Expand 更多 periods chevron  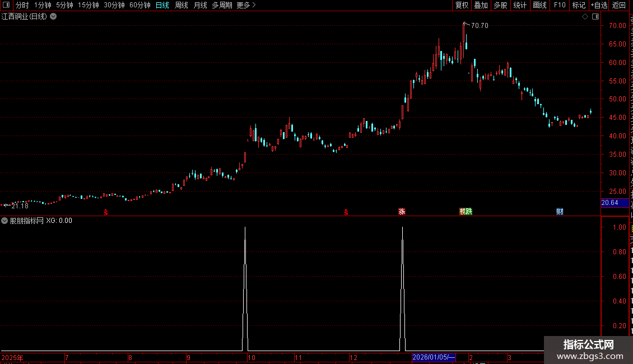(x=246, y=5)
